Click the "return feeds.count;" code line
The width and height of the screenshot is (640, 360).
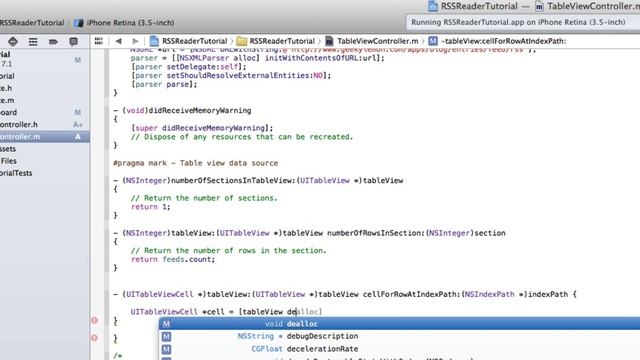coord(173,259)
